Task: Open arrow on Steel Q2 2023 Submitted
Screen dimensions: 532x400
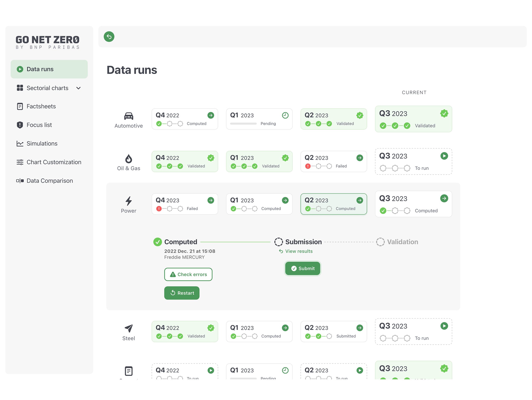Action: [360, 328]
